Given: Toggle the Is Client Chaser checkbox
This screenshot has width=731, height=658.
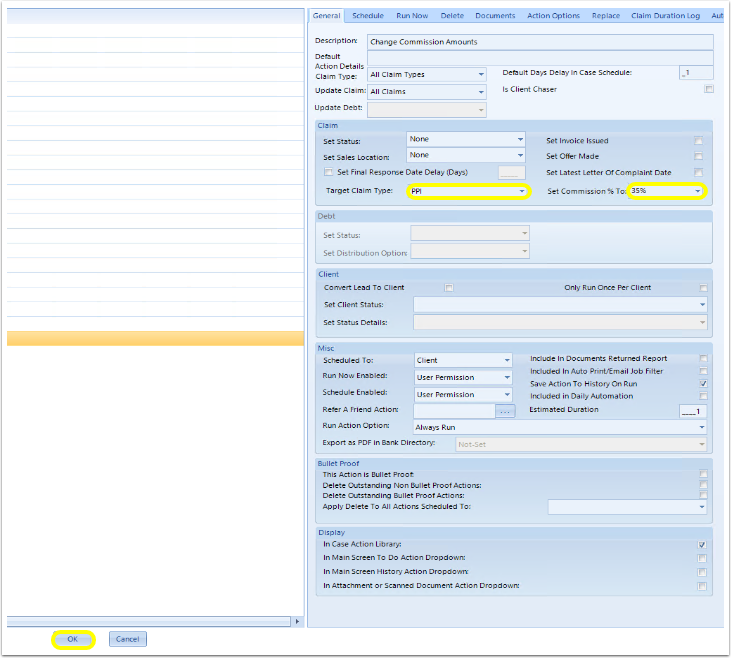Looking at the screenshot, I should point(709,89).
